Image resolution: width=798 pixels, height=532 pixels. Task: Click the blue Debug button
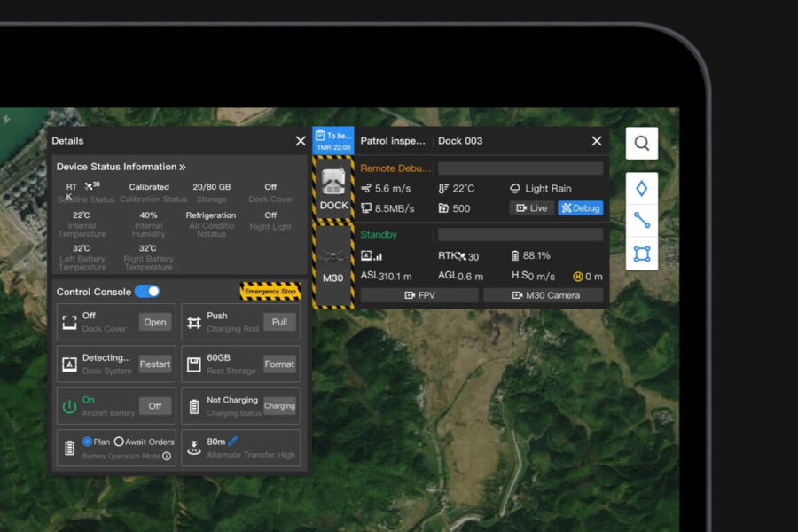pos(581,208)
